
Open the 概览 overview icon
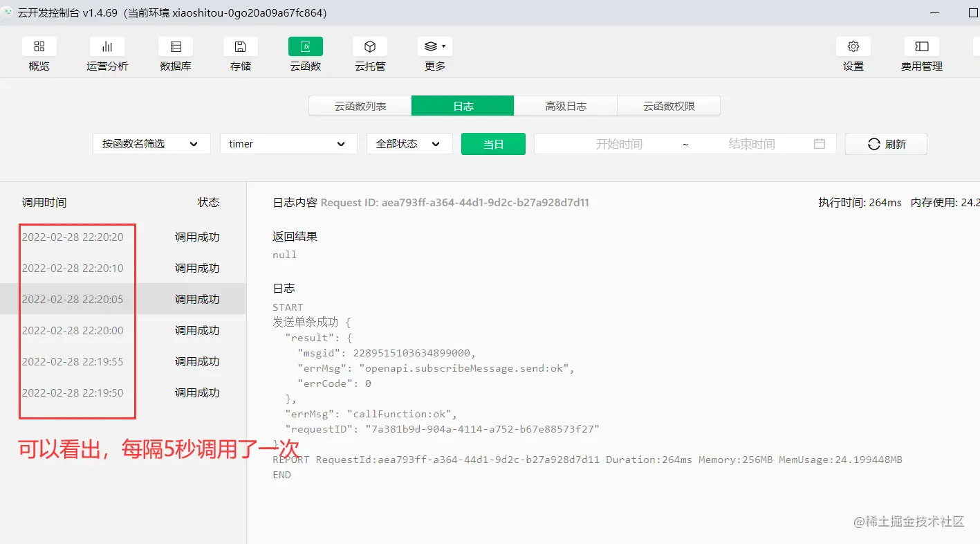(x=39, y=46)
